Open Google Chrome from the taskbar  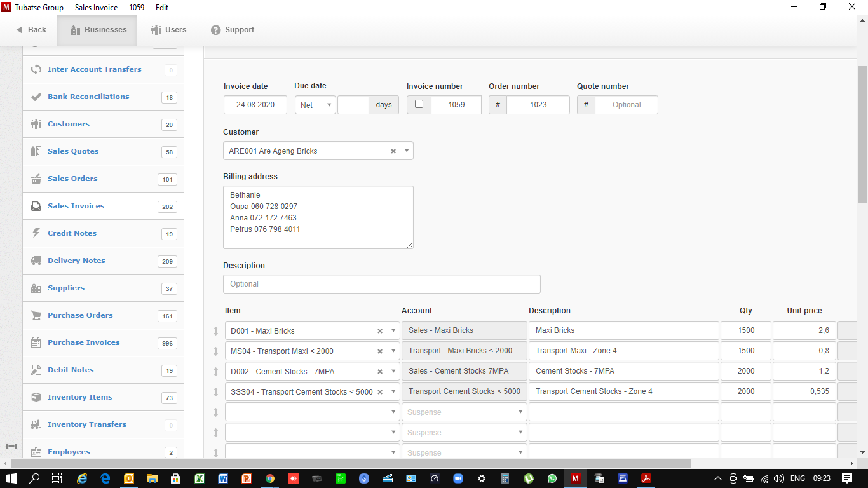(x=270, y=478)
